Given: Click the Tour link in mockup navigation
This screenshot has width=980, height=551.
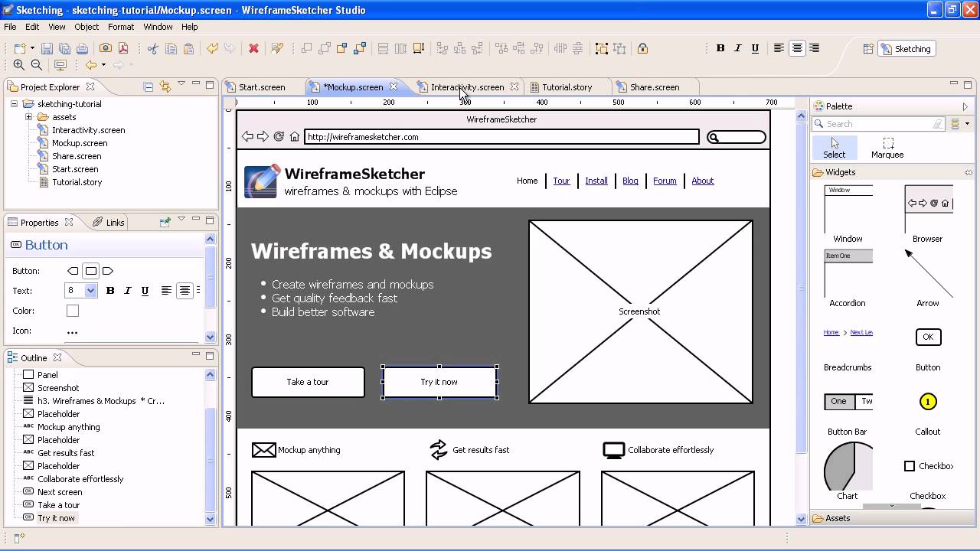Looking at the screenshot, I should 561,181.
